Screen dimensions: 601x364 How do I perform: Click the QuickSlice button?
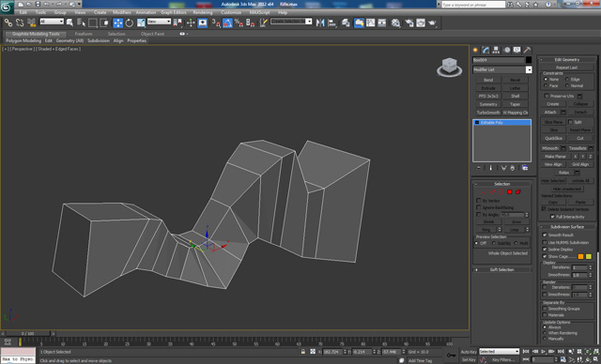click(553, 138)
